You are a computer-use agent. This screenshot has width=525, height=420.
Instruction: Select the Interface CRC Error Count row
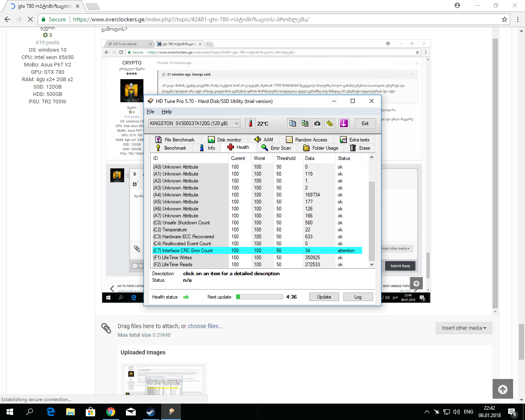coord(187,251)
